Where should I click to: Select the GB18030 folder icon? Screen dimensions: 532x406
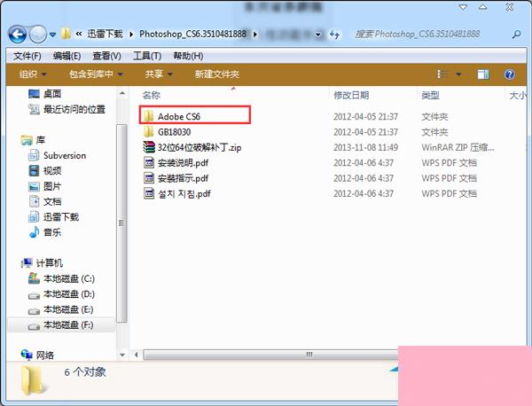pos(148,131)
